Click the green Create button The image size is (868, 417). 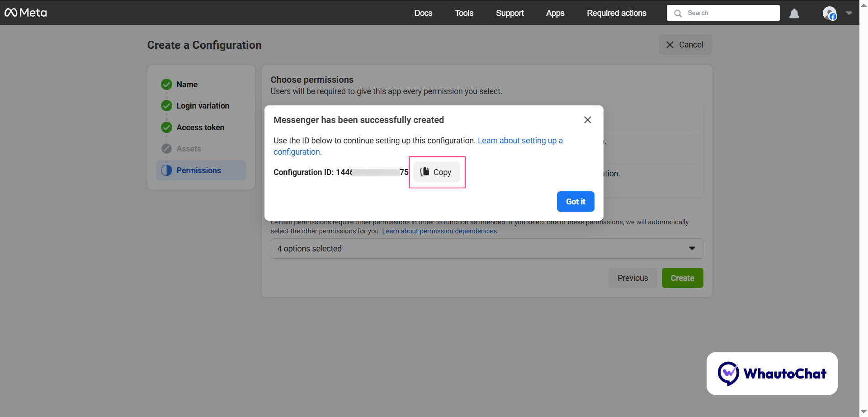[682, 278]
